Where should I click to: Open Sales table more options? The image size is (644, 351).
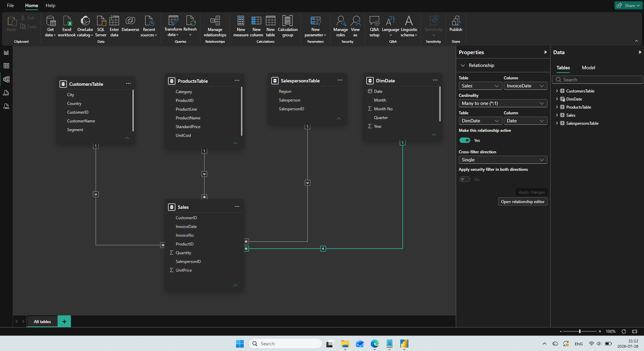(x=237, y=207)
